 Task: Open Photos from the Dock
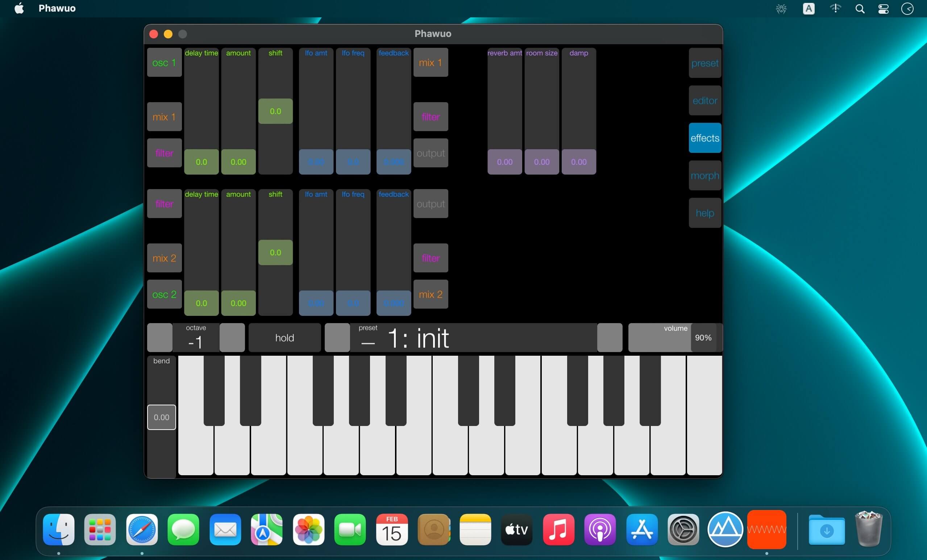[x=308, y=530]
